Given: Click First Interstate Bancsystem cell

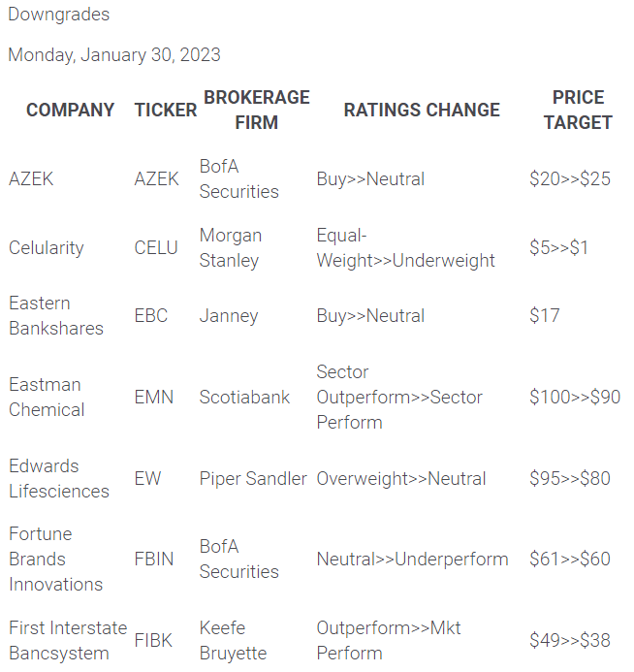Looking at the screenshot, I should 68,640.
